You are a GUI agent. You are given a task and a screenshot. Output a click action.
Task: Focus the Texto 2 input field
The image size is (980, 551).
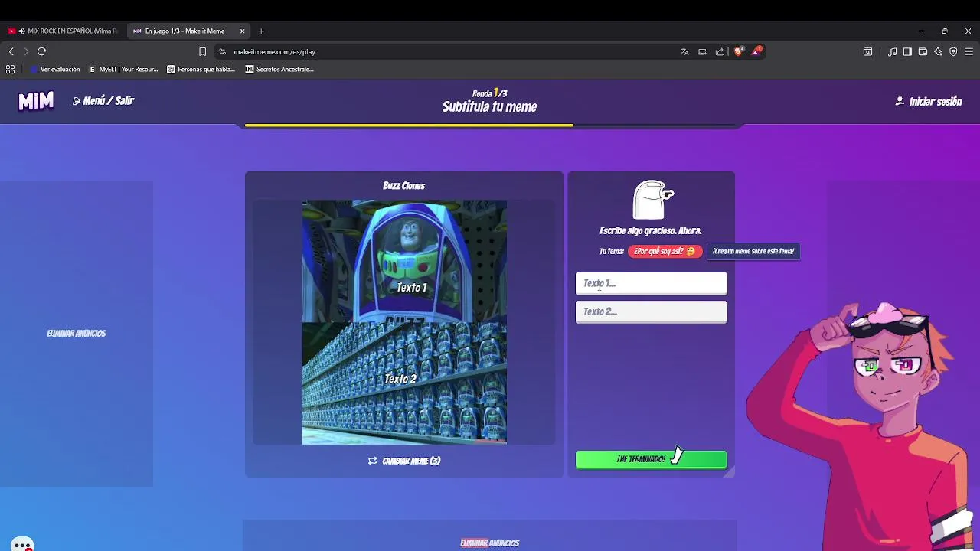pyautogui.click(x=651, y=311)
